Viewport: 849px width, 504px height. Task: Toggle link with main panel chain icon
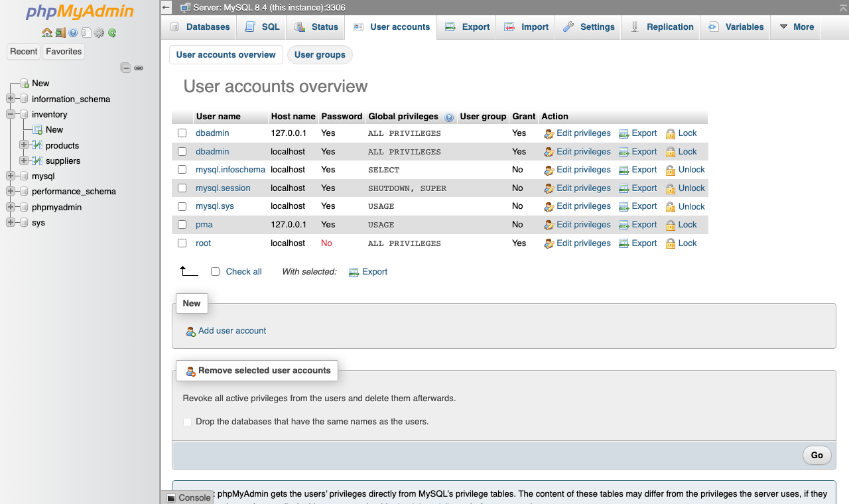click(x=139, y=68)
